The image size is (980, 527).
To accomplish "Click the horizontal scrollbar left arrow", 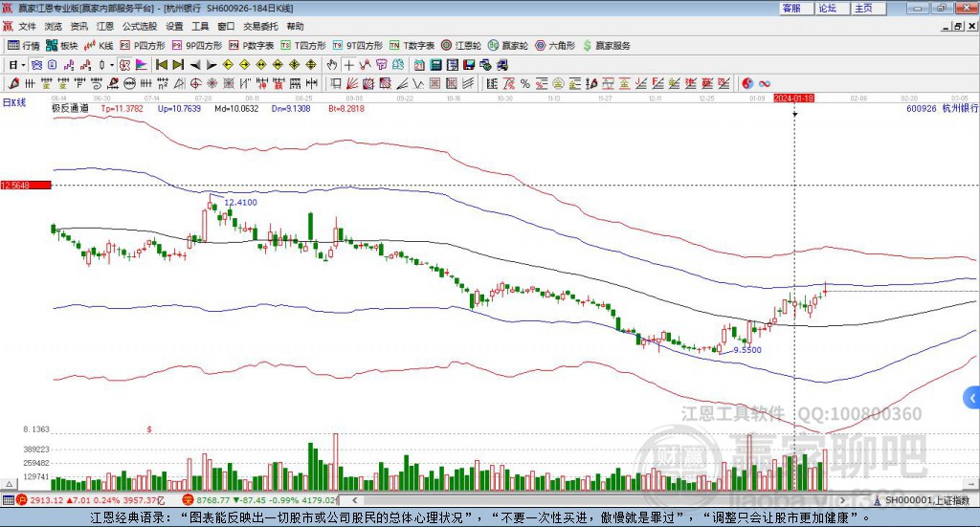I will pyautogui.click(x=354, y=500).
